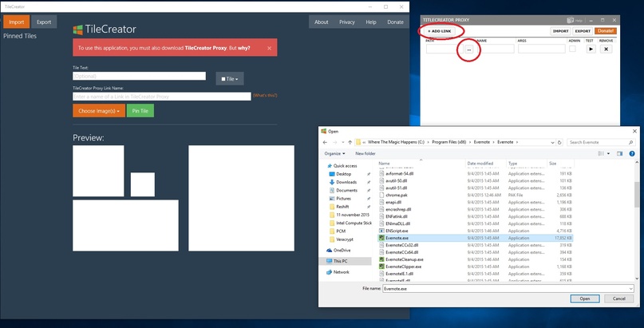Click the Remove X icon for the link row

click(x=606, y=49)
